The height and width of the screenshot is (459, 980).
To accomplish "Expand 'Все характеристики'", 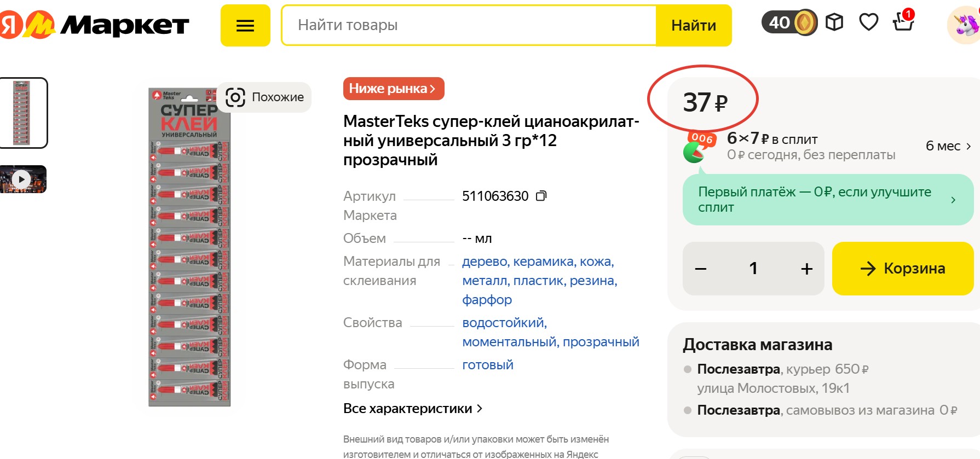I will [413, 409].
